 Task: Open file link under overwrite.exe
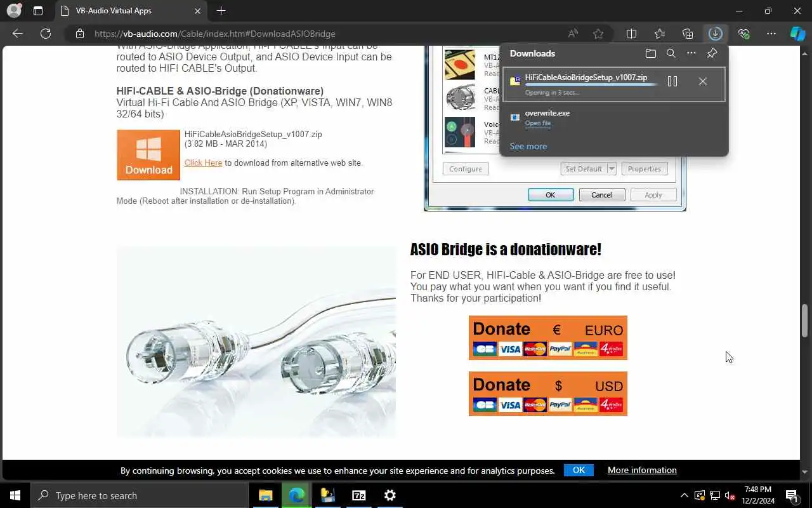pyautogui.click(x=538, y=123)
